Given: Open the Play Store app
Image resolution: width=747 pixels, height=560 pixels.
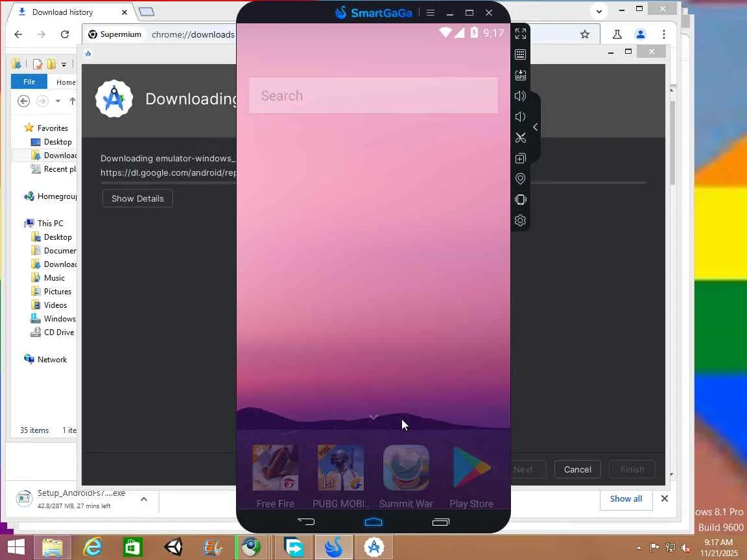Looking at the screenshot, I should coord(471,476).
